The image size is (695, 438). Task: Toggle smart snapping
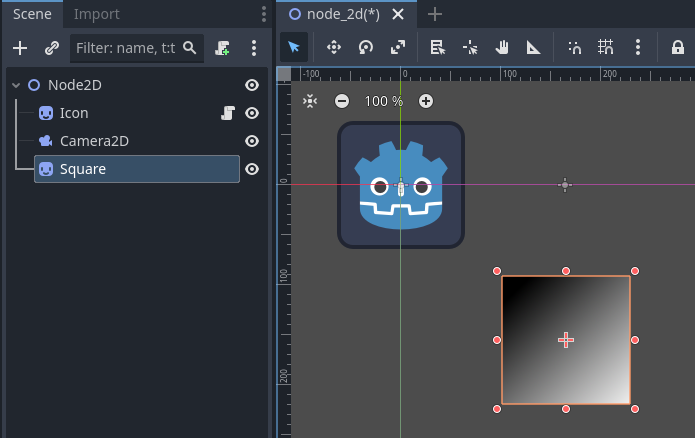click(574, 47)
